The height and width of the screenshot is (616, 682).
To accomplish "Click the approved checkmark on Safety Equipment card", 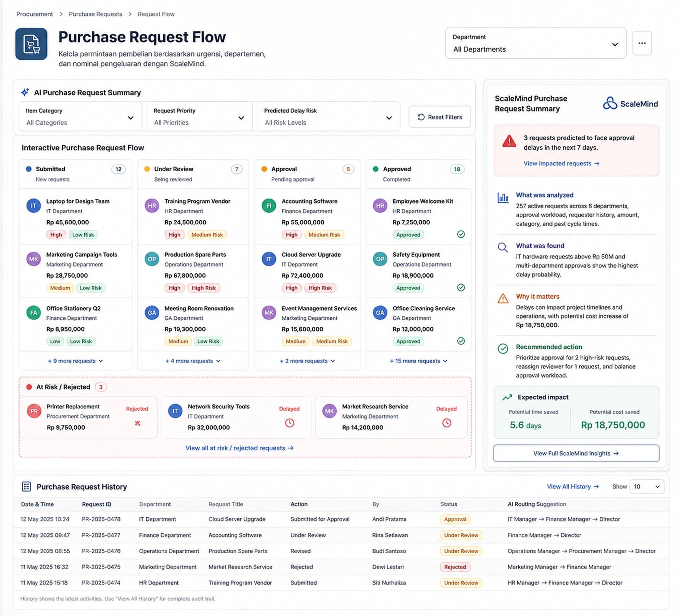I will [x=461, y=288].
